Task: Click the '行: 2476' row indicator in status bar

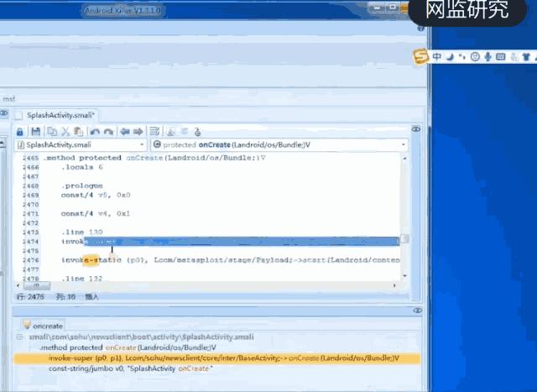Action: (x=30, y=297)
